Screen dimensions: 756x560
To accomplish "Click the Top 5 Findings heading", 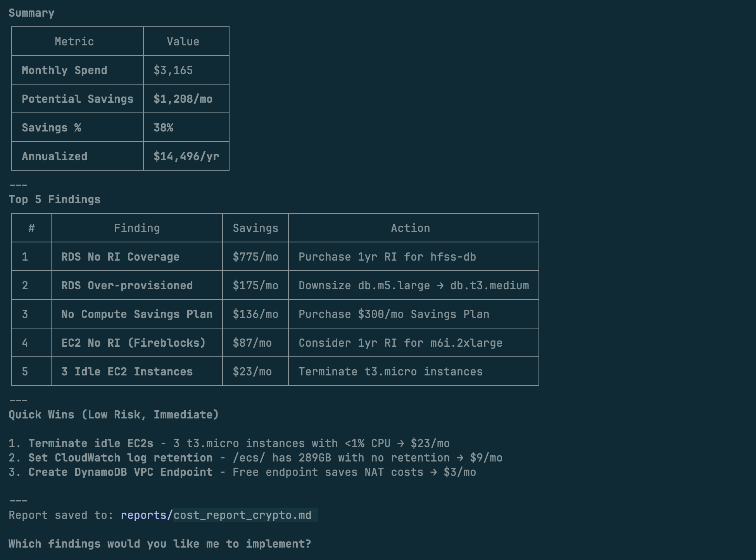I will coord(54,199).
